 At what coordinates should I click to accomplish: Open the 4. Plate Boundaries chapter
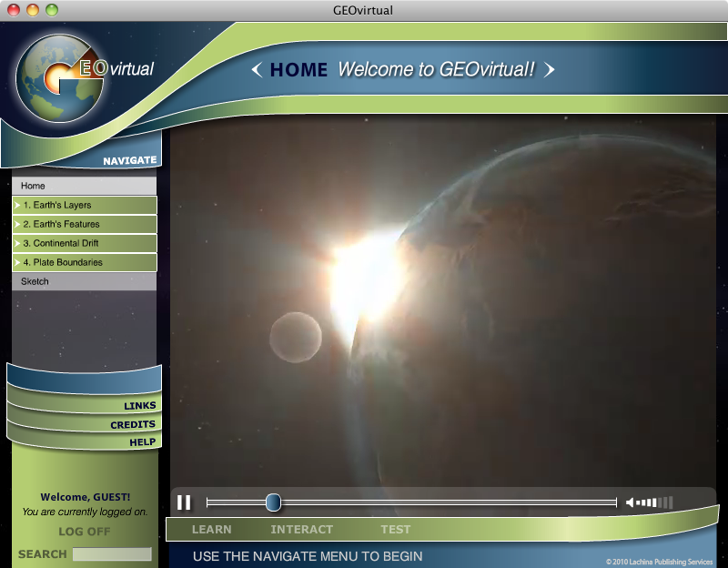click(x=84, y=262)
